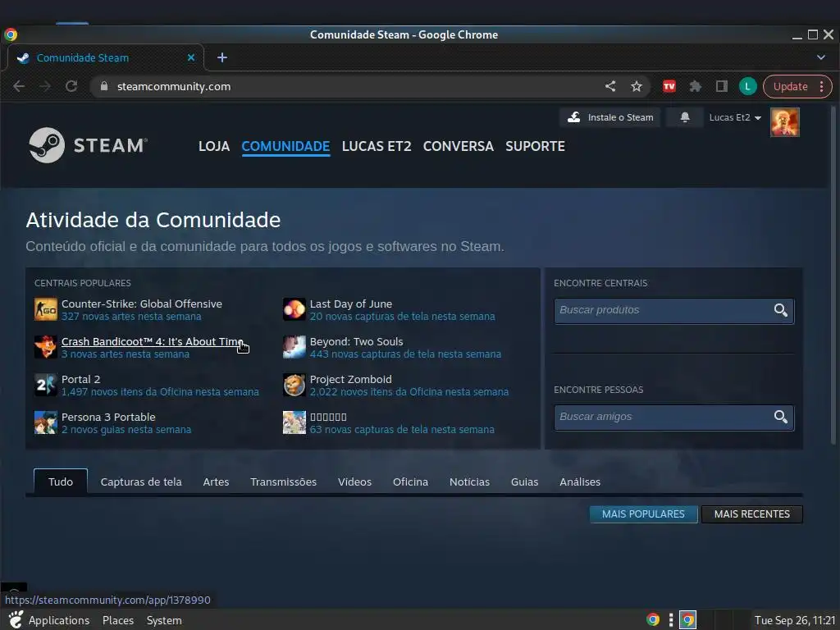The width and height of the screenshot is (840, 630).
Task: Click the browser forward arrow
Action: coord(45,86)
